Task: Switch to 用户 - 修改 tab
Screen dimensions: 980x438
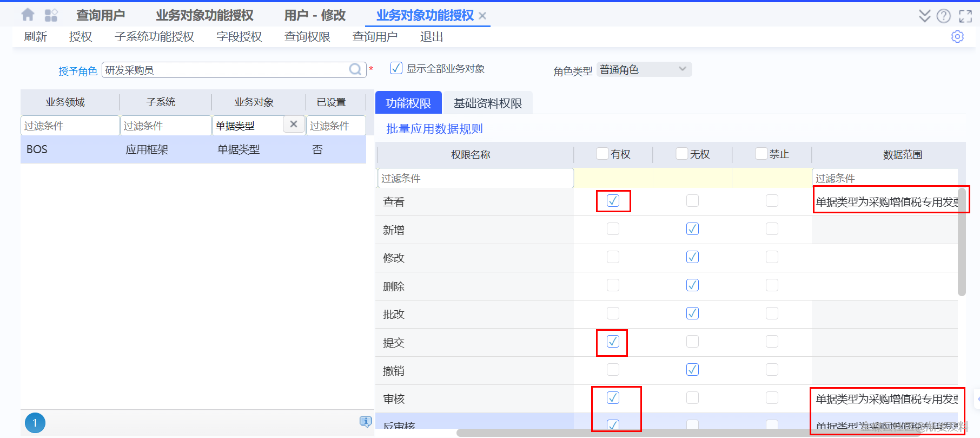Action: coord(315,16)
